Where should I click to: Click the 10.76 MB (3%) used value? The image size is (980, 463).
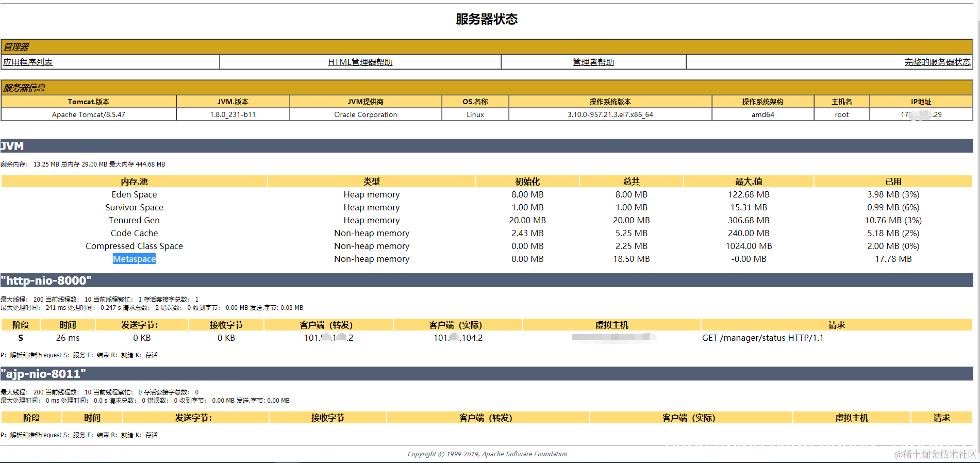pyautogui.click(x=893, y=220)
